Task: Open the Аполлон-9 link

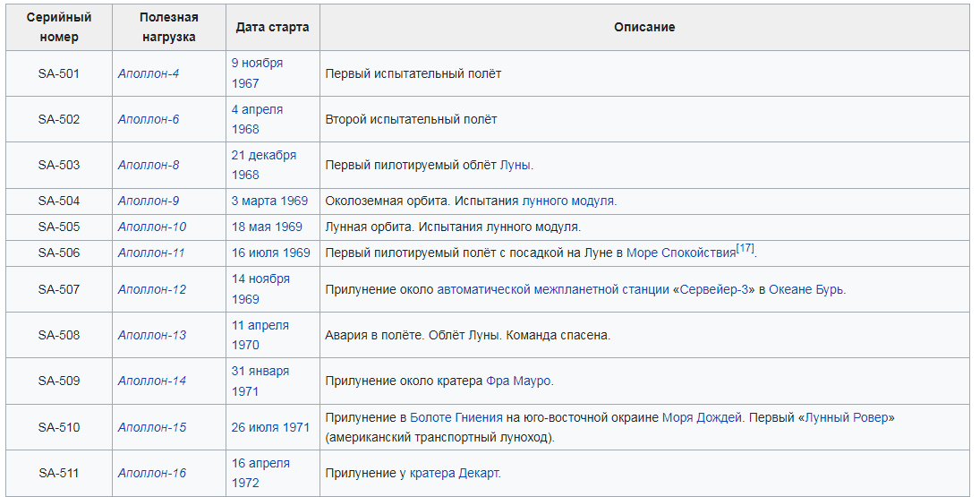Action: (x=149, y=201)
